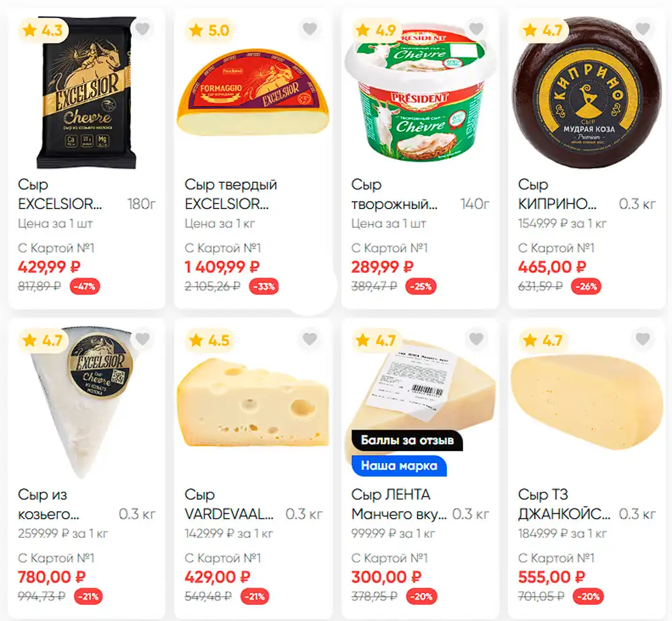The width and height of the screenshot is (672, 621).
Task: Open the КИПРИНО round cheese product photo
Action: [x=587, y=92]
